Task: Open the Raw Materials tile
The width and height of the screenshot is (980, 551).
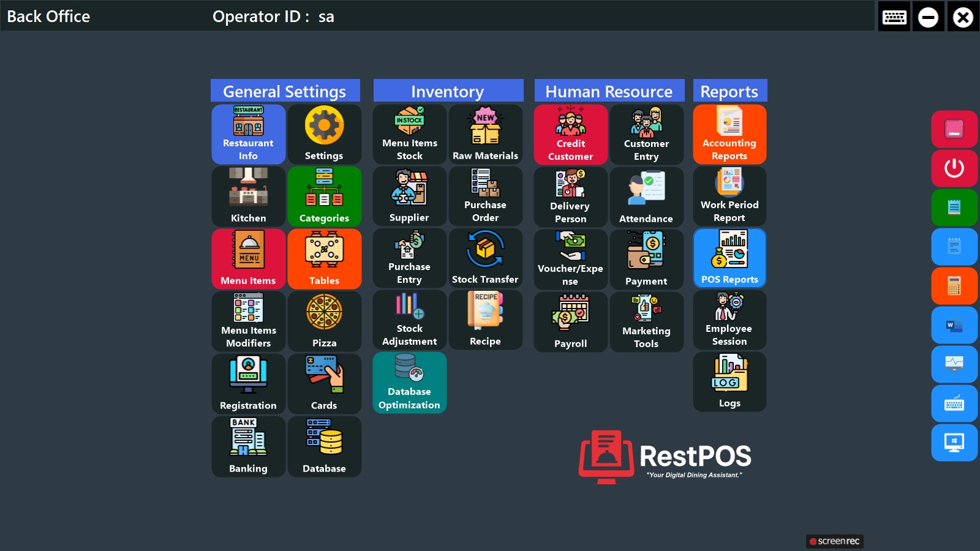Action: pyautogui.click(x=485, y=134)
